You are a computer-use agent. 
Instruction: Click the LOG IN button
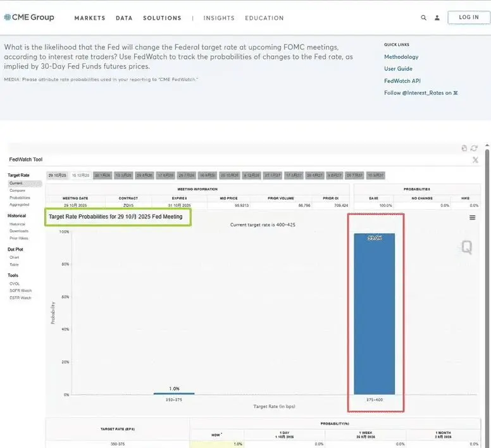tap(468, 17)
